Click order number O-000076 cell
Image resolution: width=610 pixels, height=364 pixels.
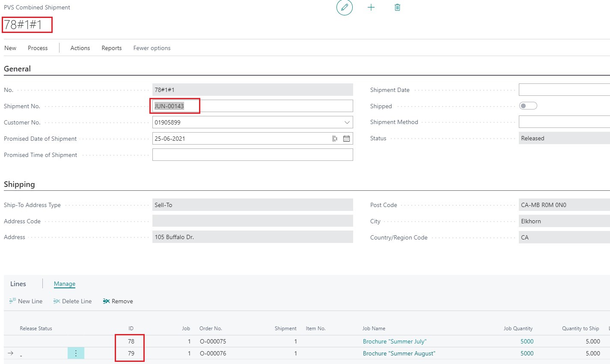point(213,353)
